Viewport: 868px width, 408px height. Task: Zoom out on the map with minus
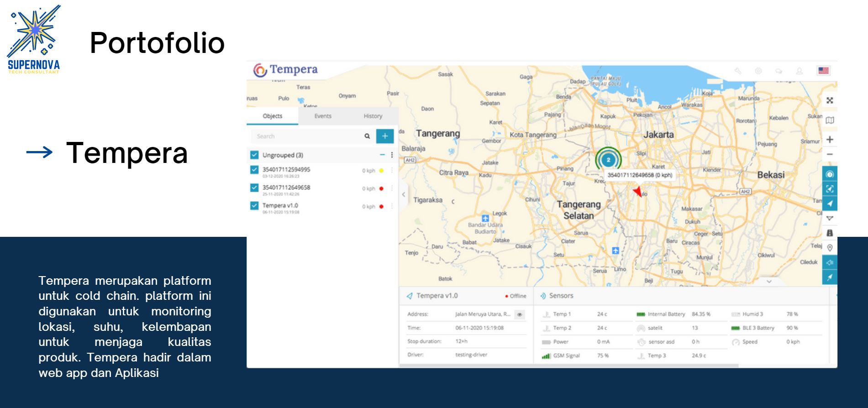point(830,154)
